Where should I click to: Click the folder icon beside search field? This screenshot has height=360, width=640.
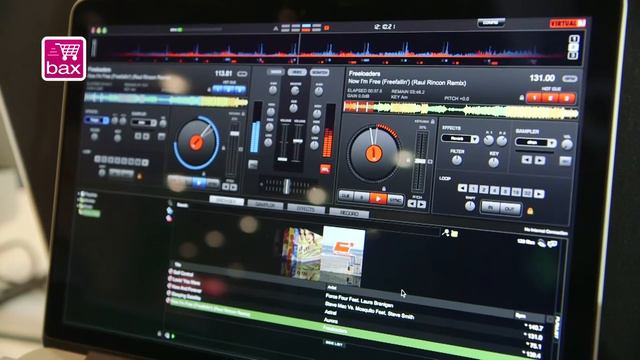(454, 233)
